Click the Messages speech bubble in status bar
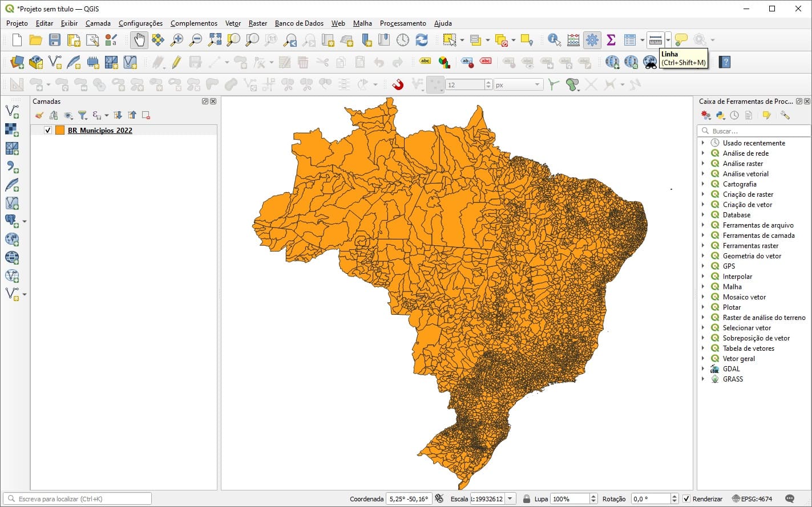Image resolution: width=812 pixels, height=507 pixels. coord(790,498)
